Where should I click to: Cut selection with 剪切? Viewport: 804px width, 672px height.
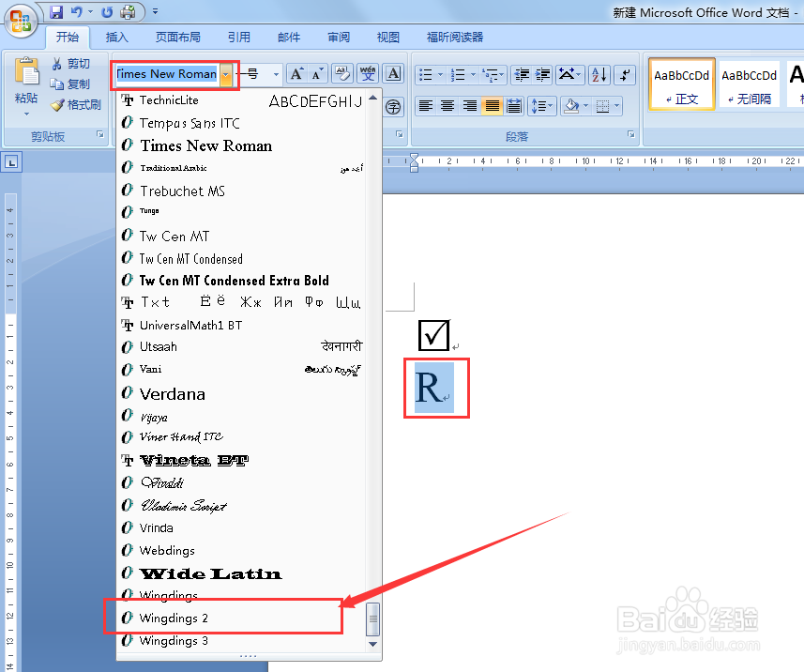(x=70, y=64)
